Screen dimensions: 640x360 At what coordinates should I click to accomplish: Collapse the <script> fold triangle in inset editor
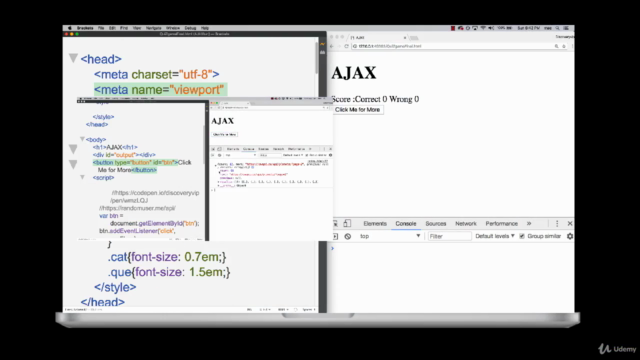click(x=82, y=177)
